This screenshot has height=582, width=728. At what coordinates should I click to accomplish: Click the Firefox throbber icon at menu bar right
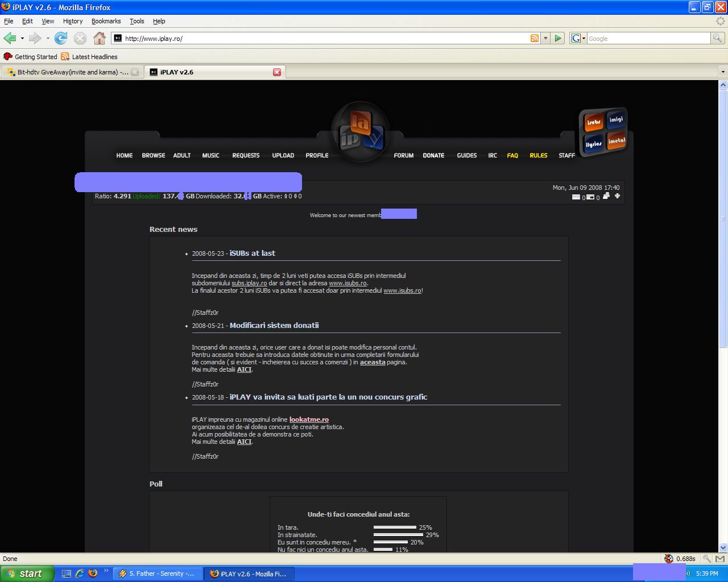pos(721,21)
